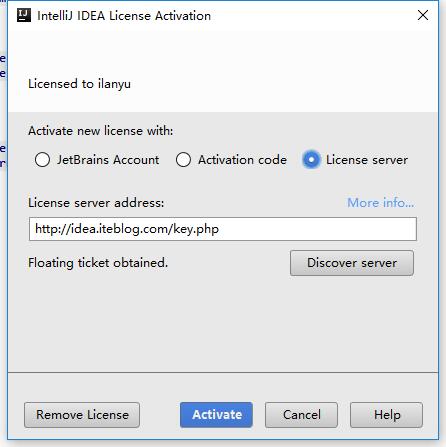Click the IntelliJ IDEA logo in title bar

(24, 15)
